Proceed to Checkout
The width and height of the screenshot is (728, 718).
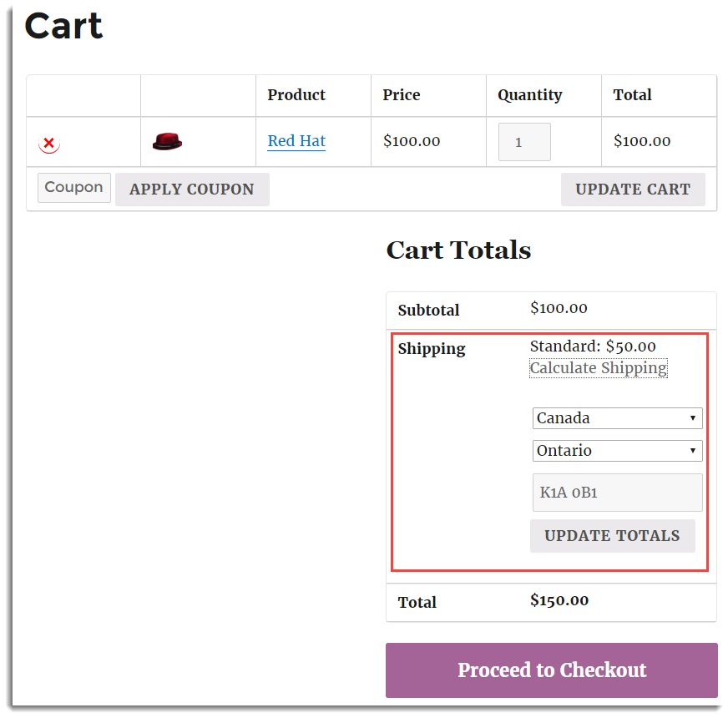551,670
